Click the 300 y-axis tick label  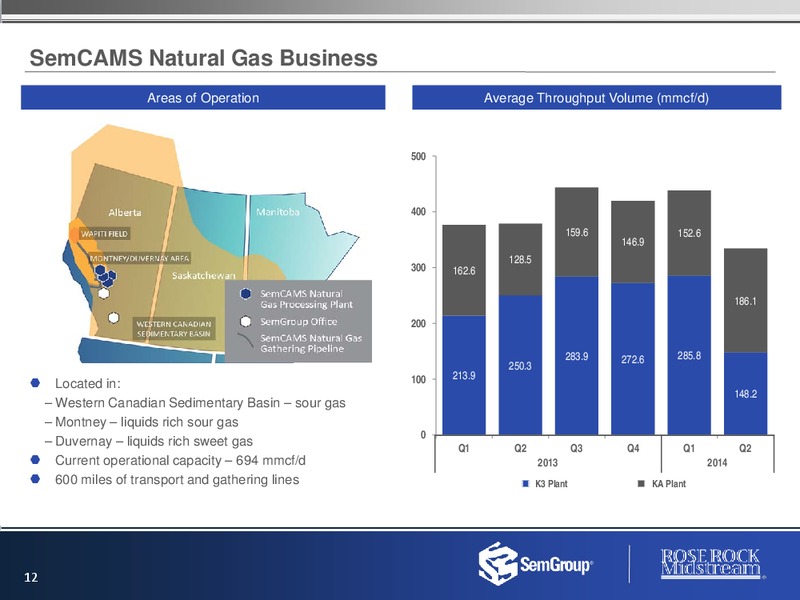tap(419, 268)
